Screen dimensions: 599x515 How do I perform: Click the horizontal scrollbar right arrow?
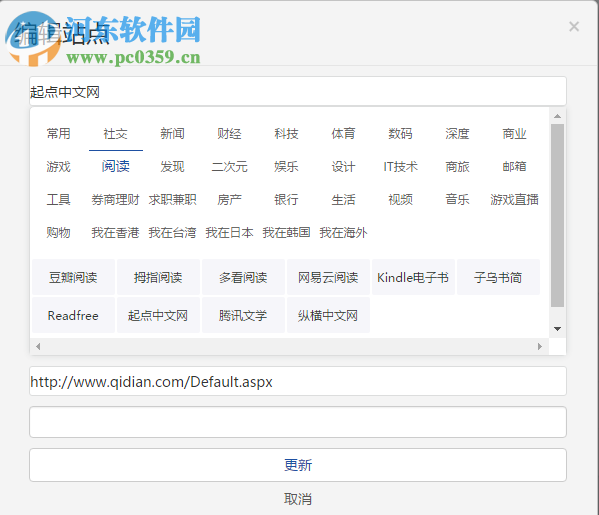click(540, 347)
